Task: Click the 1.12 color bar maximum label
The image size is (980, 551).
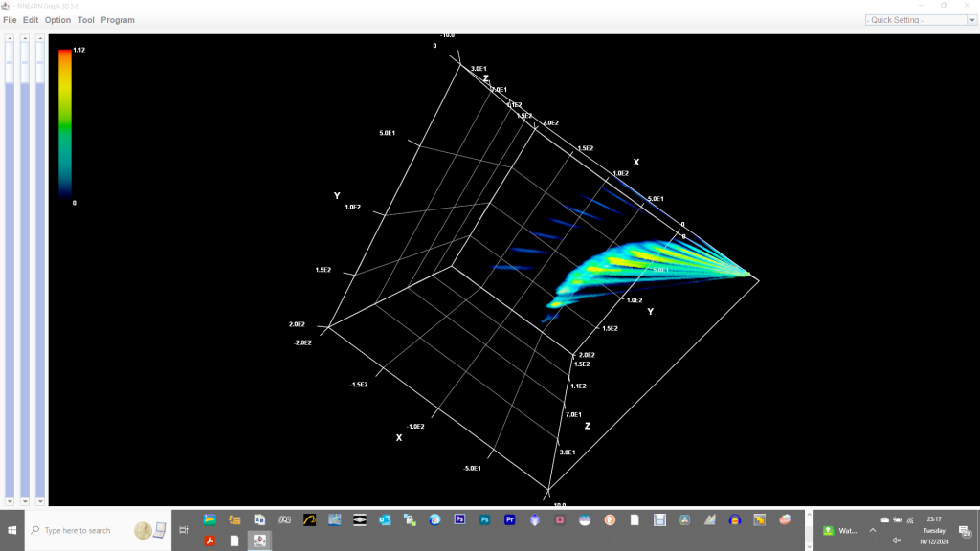Action: [78, 50]
